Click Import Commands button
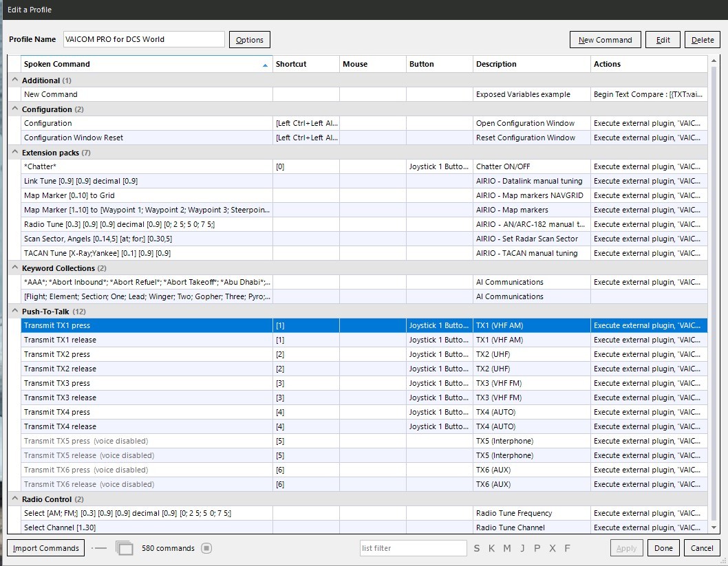728x566 pixels. (46, 548)
